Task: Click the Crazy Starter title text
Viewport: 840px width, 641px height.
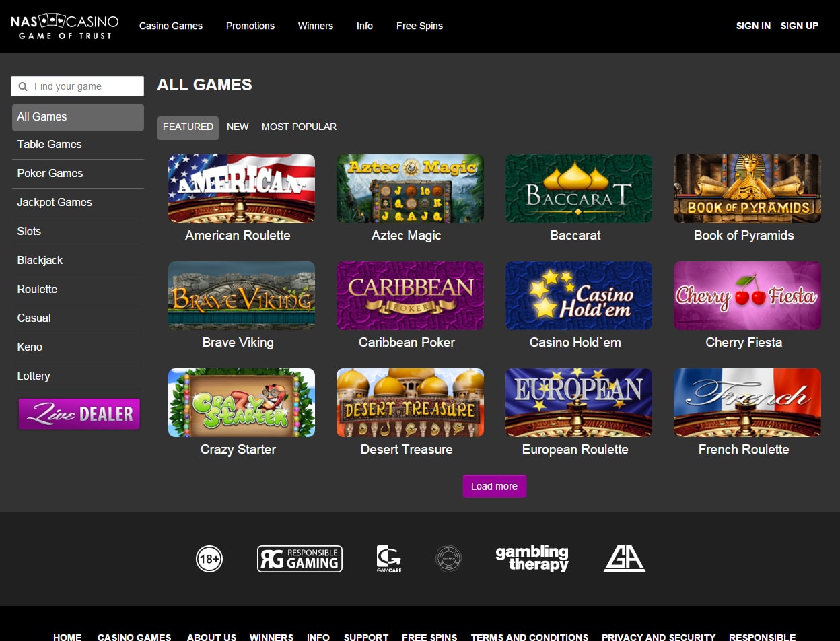Action: [238, 450]
